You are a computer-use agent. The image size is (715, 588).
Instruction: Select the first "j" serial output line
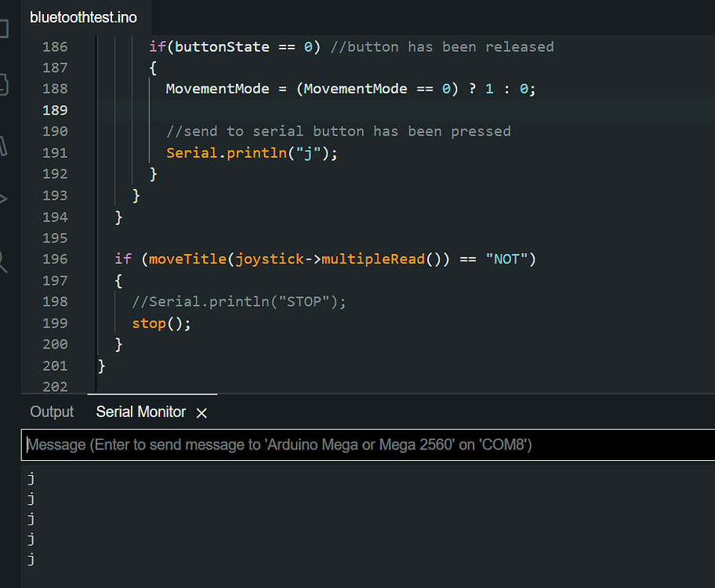[x=31, y=478]
